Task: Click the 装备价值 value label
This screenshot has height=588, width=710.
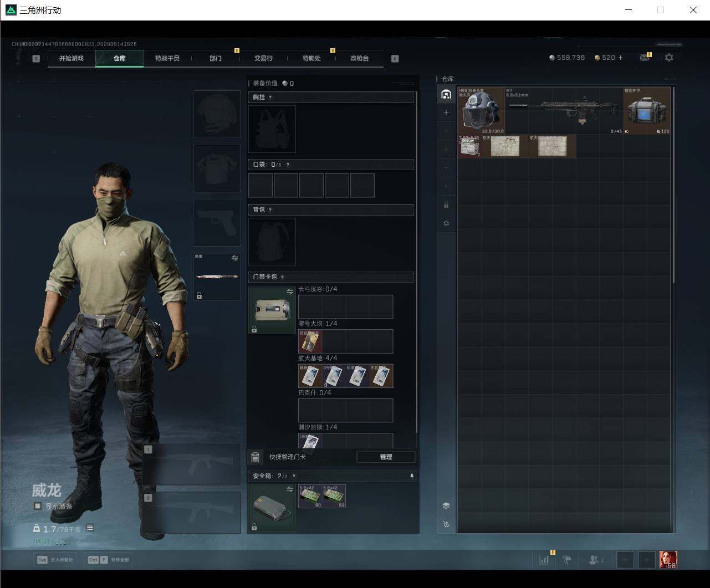Action: [265, 84]
